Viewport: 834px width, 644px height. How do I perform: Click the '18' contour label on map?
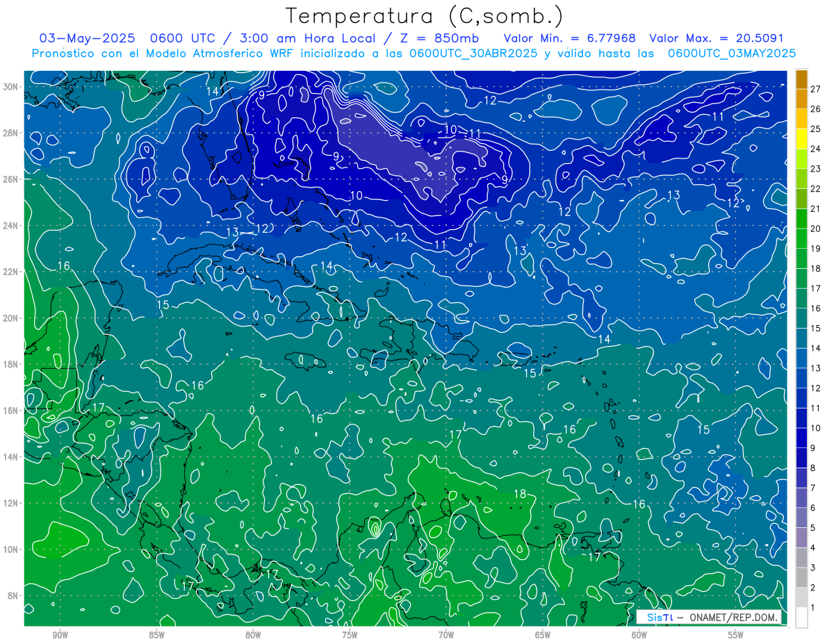[x=519, y=494]
